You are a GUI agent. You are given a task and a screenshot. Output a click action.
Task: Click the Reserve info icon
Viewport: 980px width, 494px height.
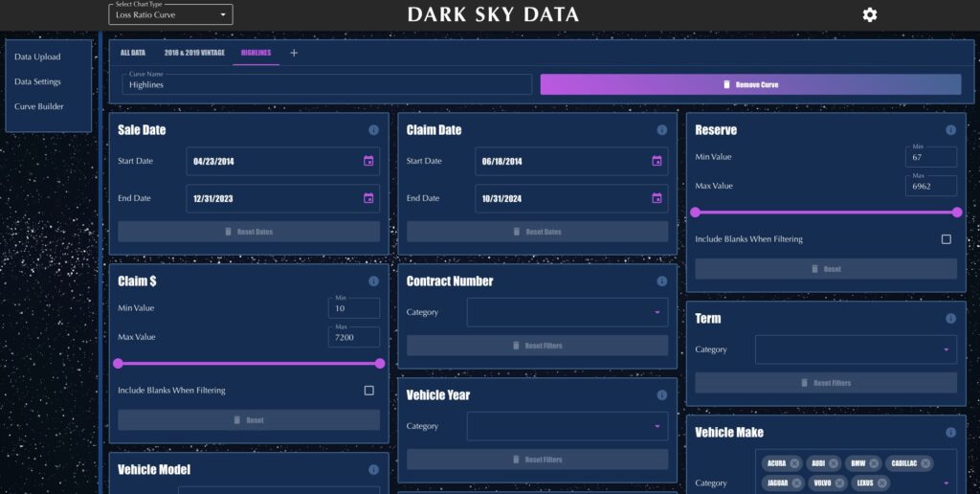coord(950,130)
